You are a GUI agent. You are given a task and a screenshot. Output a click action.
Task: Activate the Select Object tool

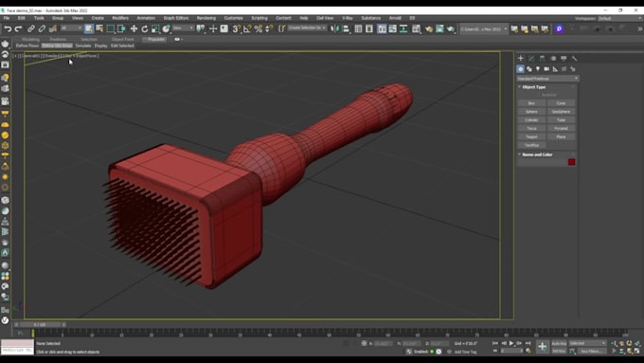(89, 28)
